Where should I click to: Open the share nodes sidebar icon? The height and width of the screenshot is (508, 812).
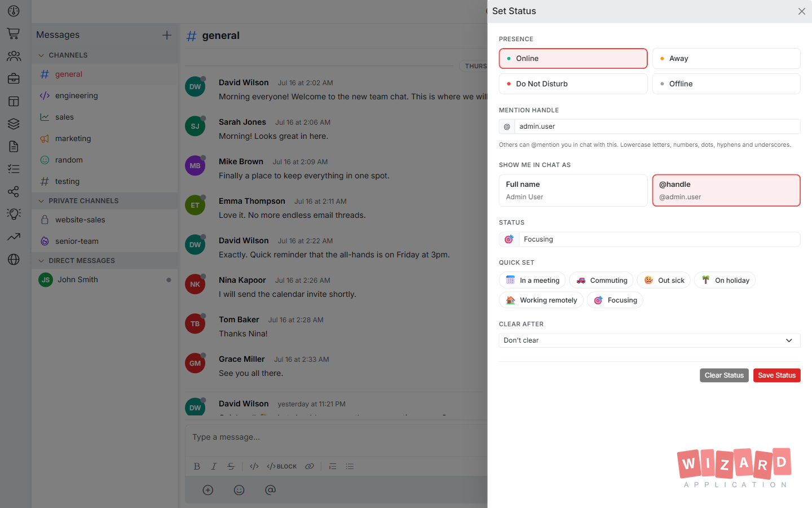click(x=14, y=191)
